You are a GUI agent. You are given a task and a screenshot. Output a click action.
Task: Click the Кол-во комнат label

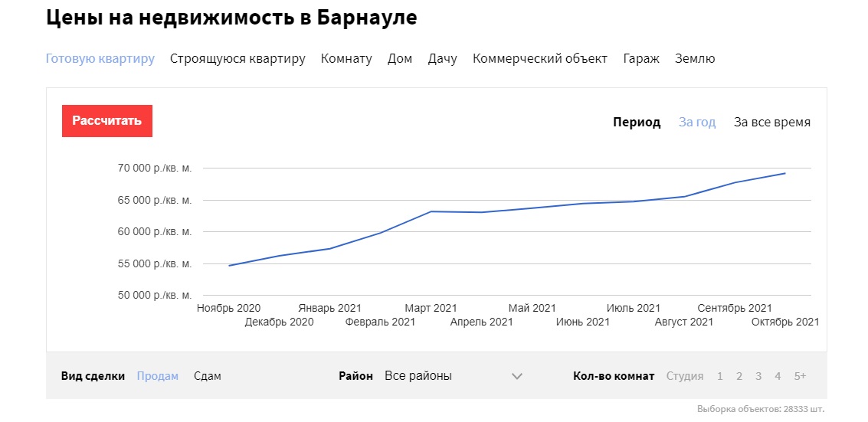[x=614, y=376]
